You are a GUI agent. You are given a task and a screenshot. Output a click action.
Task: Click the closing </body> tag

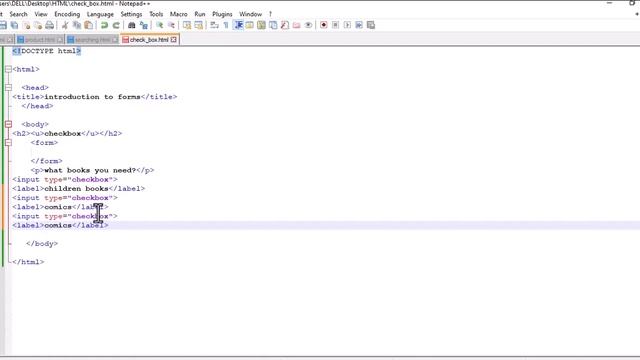click(42, 244)
